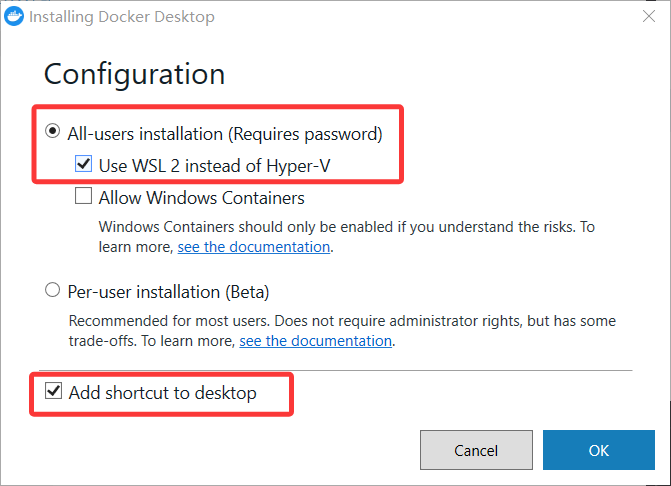
Task: Click the 'All-users installation (Requires password)' label
Action: [x=225, y=134]
